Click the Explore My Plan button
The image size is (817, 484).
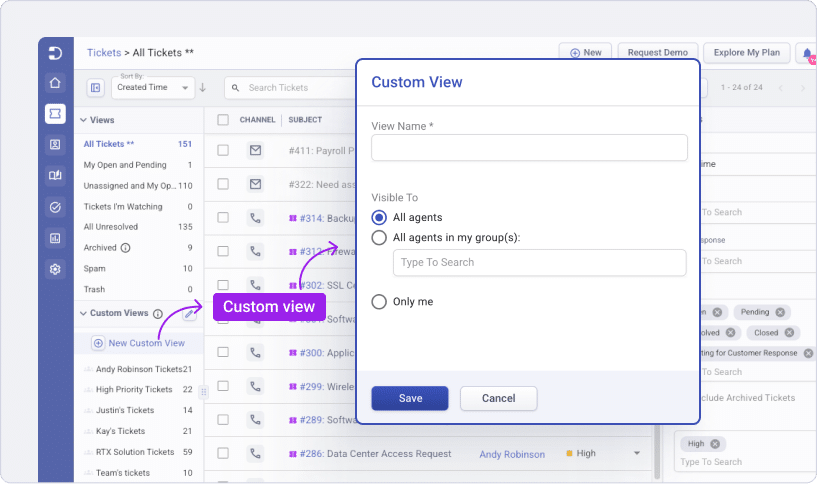click(x=747, y=53)
